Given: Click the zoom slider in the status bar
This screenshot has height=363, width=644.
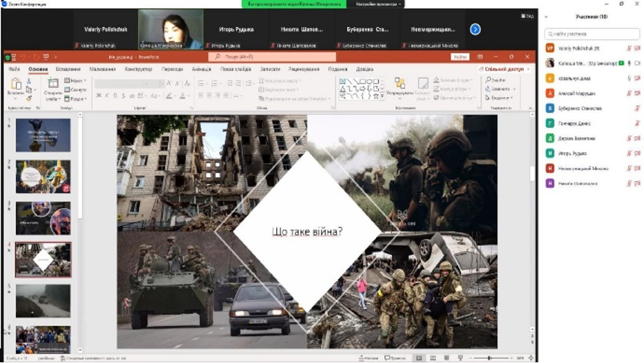Looking at the screenshot, I should coord(490,358).
